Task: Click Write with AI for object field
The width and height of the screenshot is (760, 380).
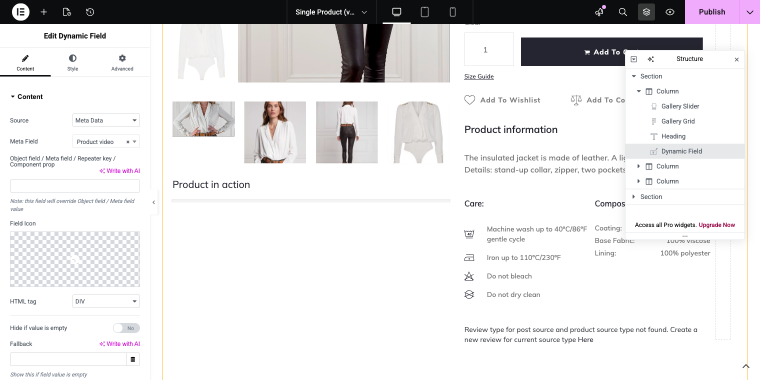Action: 120,171
